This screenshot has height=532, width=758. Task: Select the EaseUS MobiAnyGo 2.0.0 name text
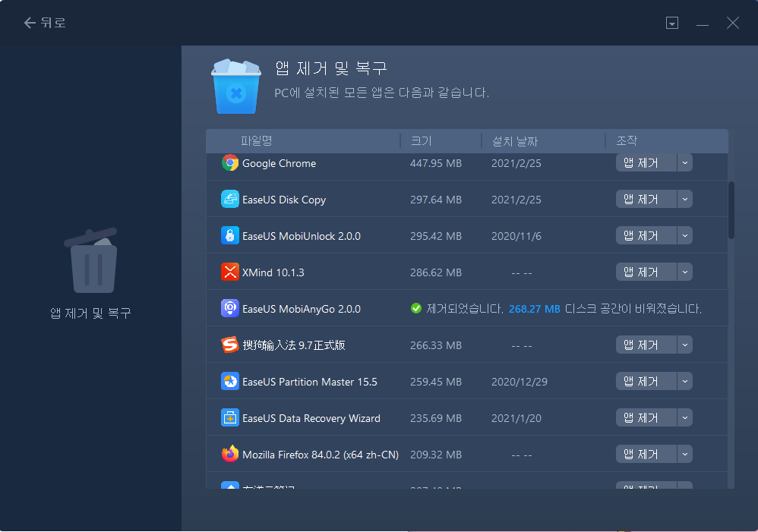pyautogui.click(x=302, y=309)
